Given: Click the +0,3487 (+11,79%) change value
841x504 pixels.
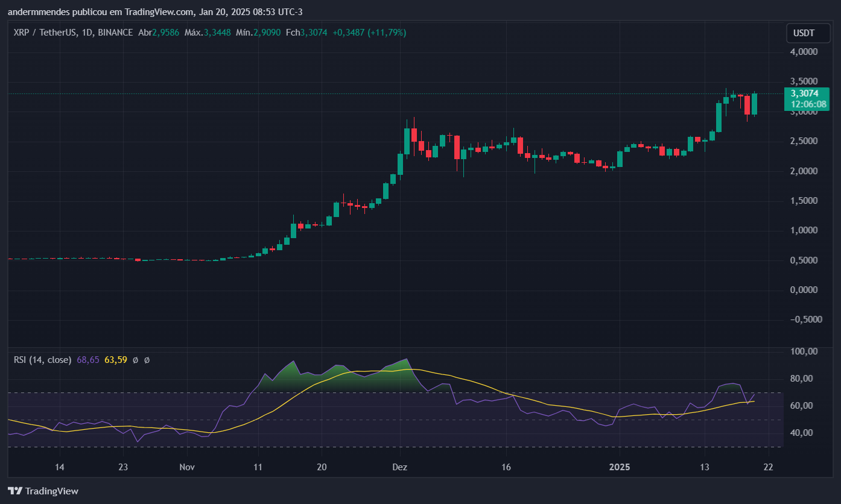Looking at the screenshot, I should [x=369, y=33].
